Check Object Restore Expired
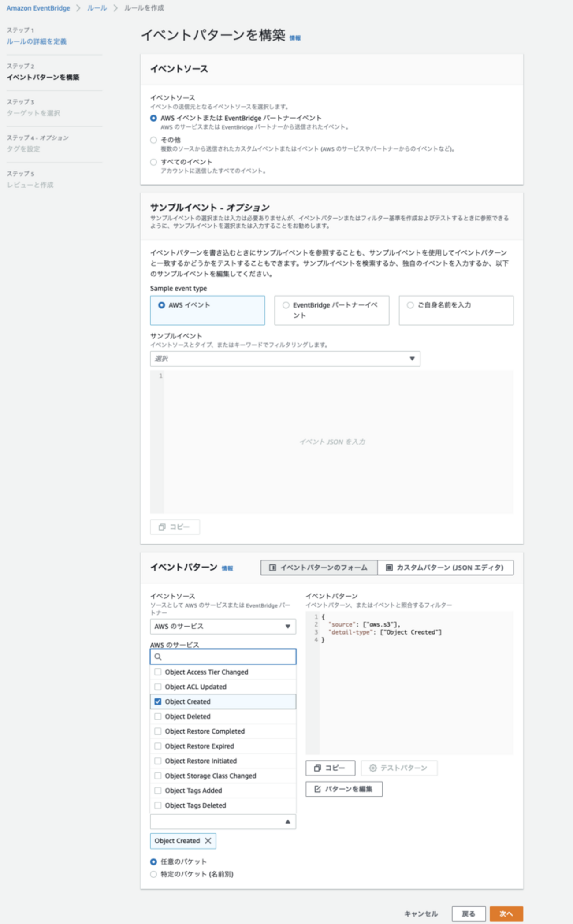573x924 pixels. tap(158, 746)
